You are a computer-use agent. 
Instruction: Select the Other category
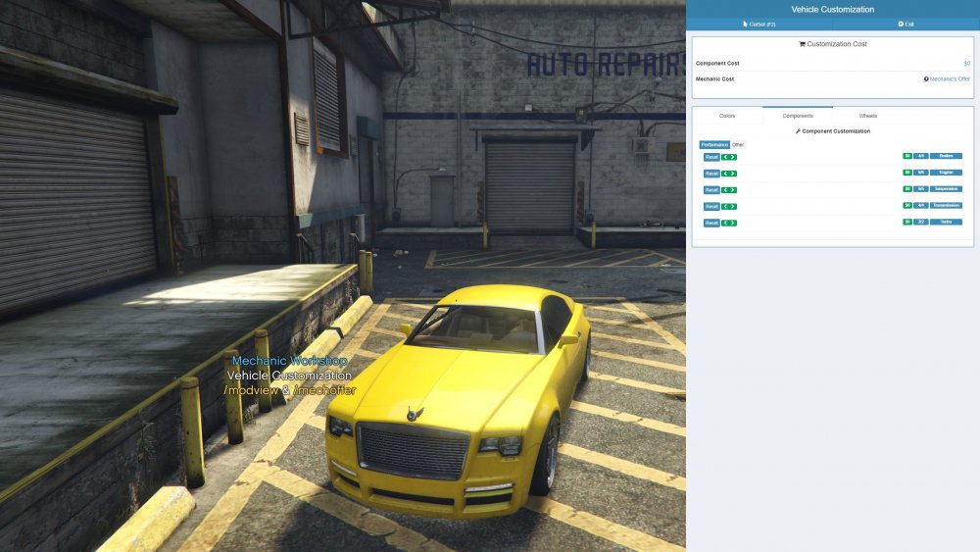coord(738,144)
